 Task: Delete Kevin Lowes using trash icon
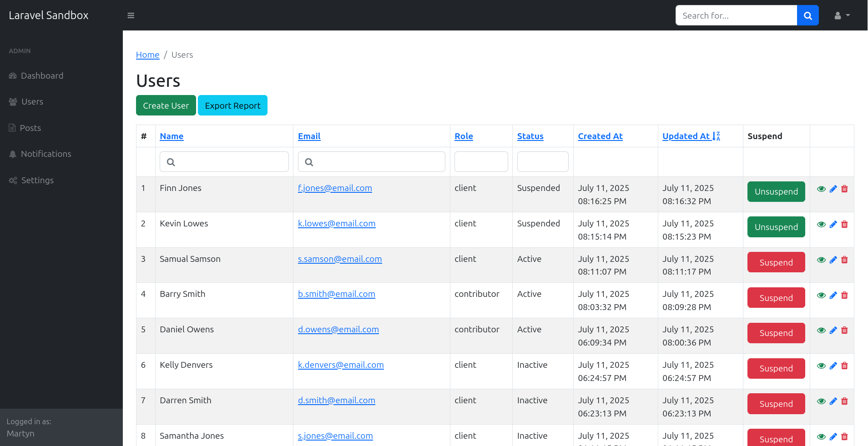(x=844, y=225)
